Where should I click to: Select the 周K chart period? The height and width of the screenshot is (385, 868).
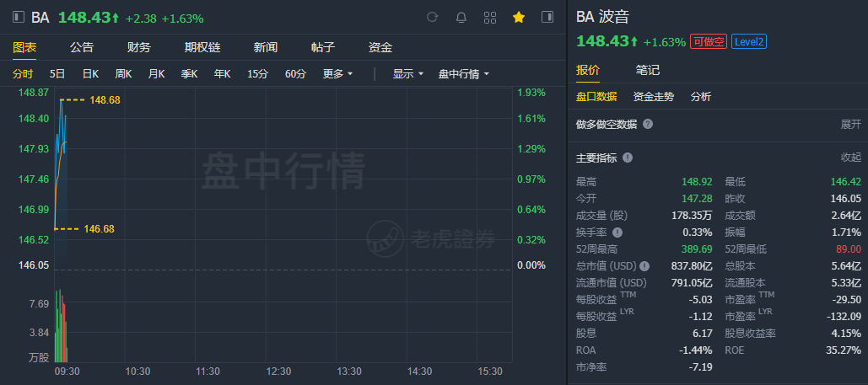pos(123,74)
